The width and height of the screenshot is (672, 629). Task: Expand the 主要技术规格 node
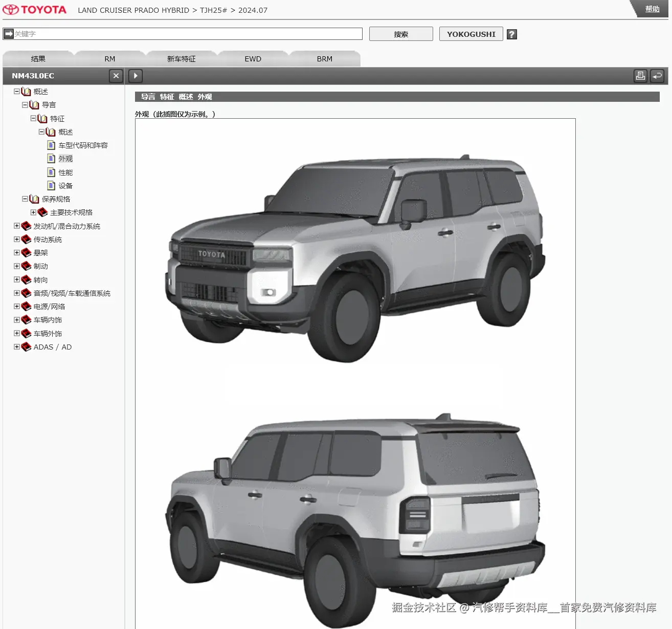(x=33, y=212)
